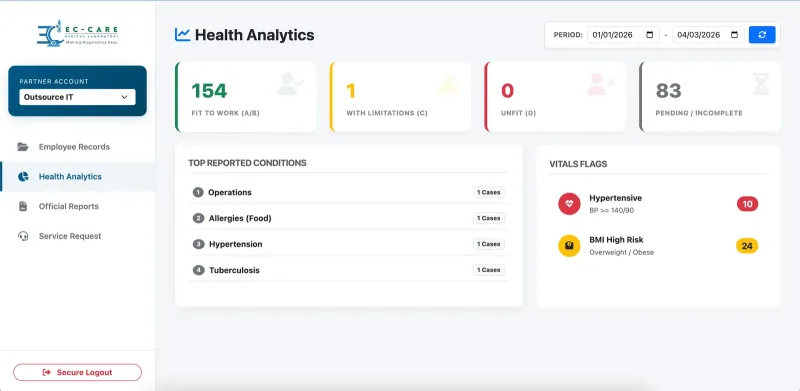Screen dimensions: 800x391
Task: Click the yellow badge showing 24 BMI cases
Action: click(x=747, y=246)
